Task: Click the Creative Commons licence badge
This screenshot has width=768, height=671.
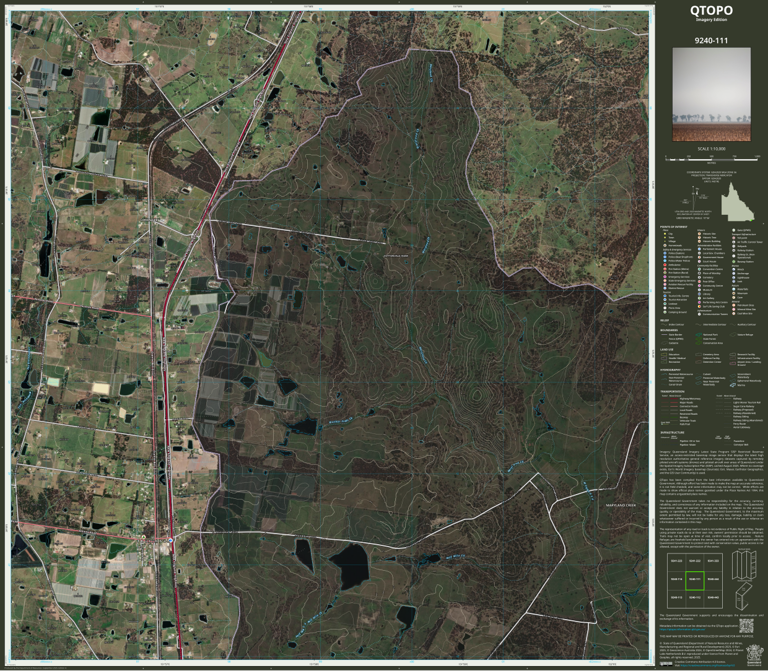Action: point(666,664)
